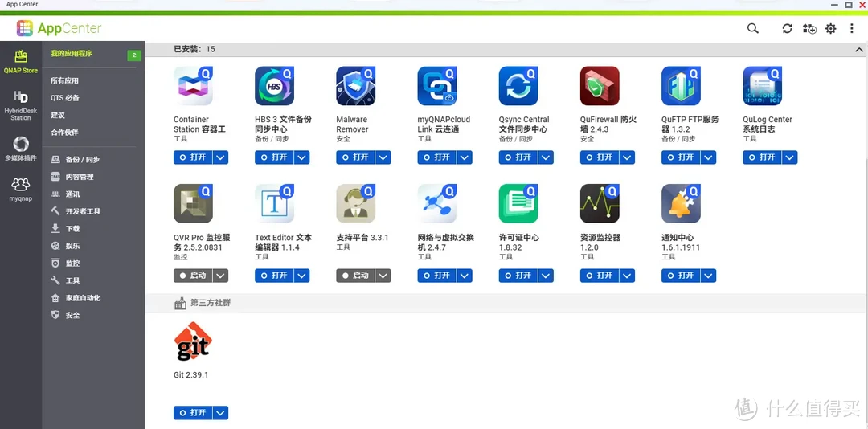Image resolution: width=868 pixels, height=429 pixels.
Task: Select 多媒体插件 sidebar item
Action: pos(20,149)
